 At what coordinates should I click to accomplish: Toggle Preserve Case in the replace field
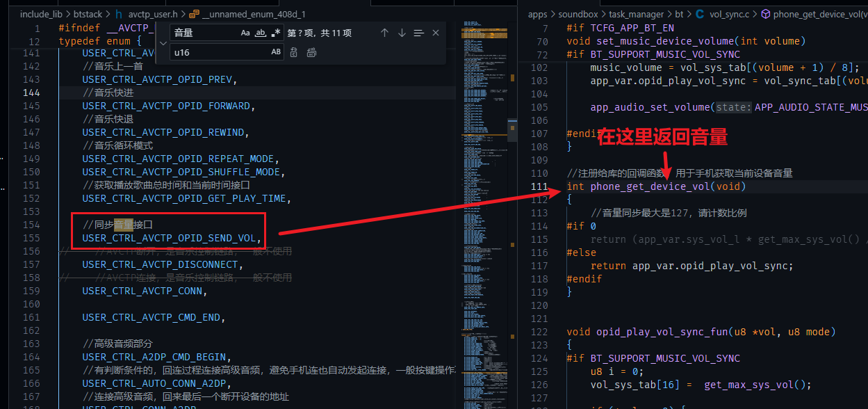click(276, 52)
